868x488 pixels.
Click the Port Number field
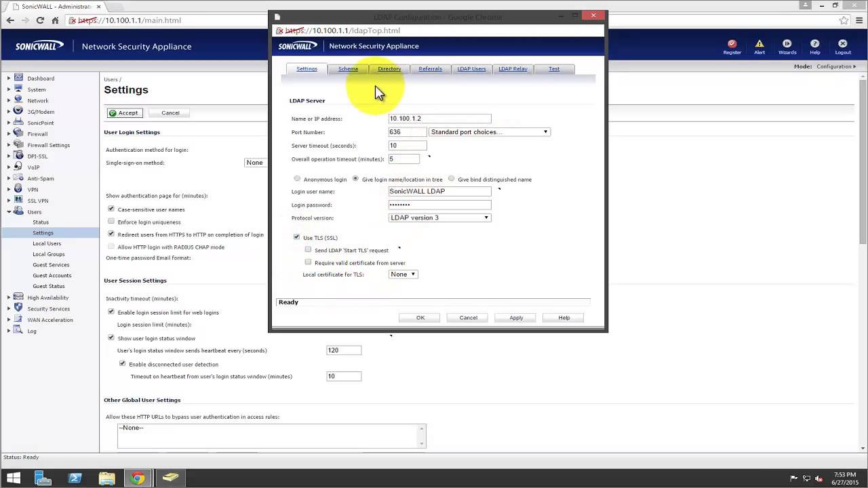click(x=408, y=131)
